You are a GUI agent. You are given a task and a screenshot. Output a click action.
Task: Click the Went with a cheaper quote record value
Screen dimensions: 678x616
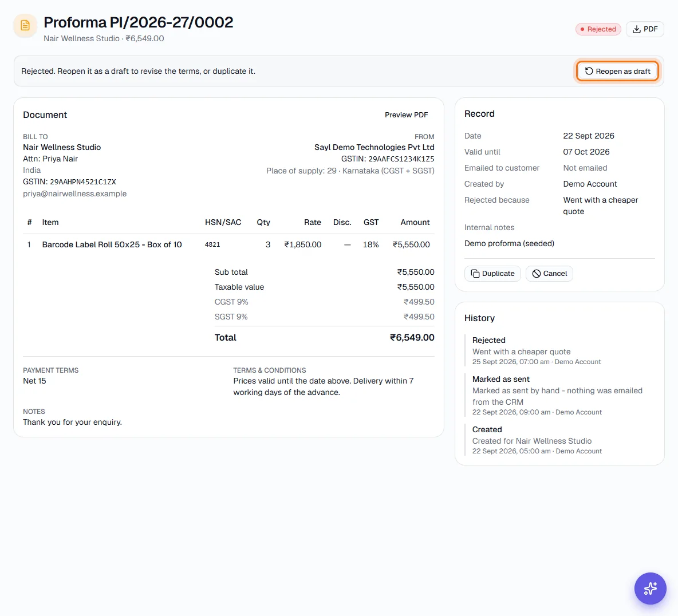point(601,206)
